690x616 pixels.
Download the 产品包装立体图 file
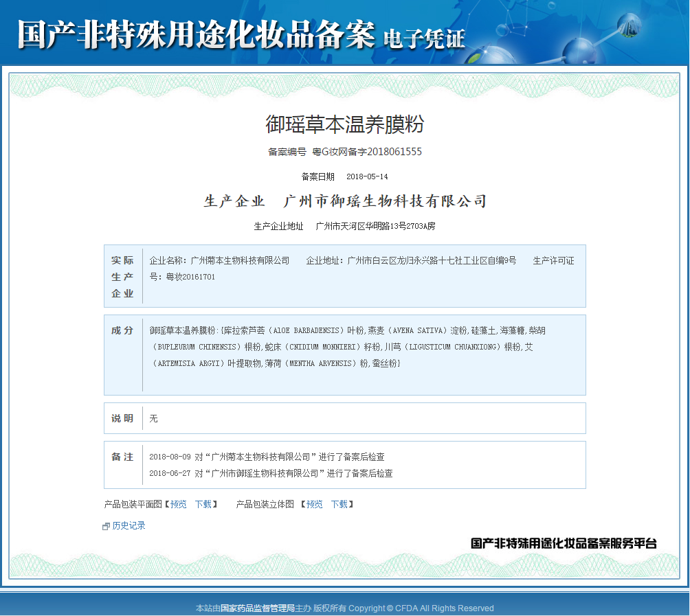[x=339, y=504]
